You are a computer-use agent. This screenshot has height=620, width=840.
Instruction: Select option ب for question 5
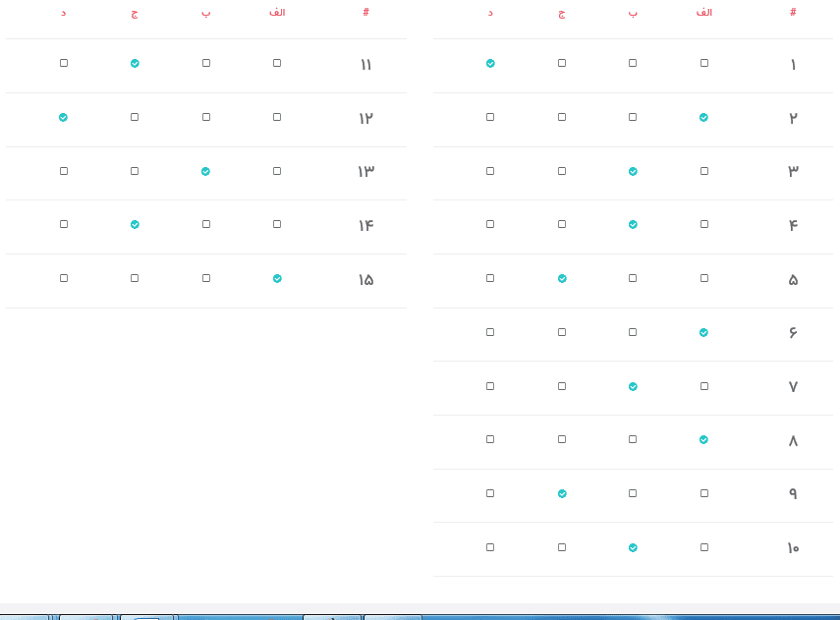pyautogui.click(x=633, y=278)
